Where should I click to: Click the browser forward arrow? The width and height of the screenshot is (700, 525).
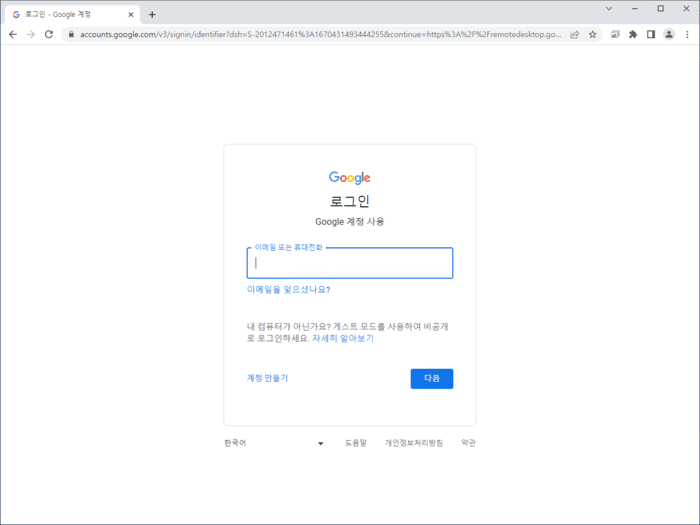tap(31, 34)
